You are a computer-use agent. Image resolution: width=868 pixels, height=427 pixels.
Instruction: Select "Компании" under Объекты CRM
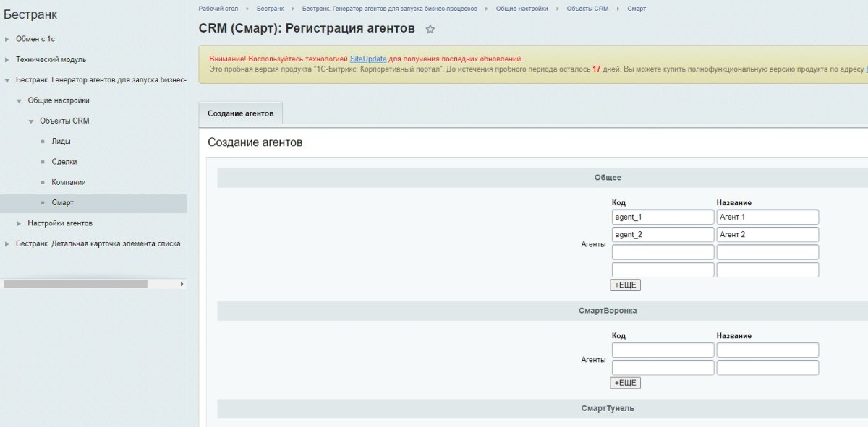coord(67,181)
